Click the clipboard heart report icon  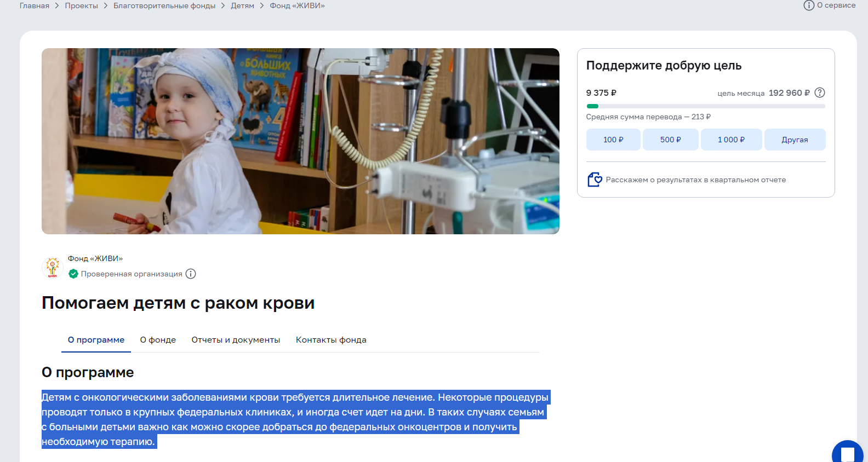pos(594,180)
